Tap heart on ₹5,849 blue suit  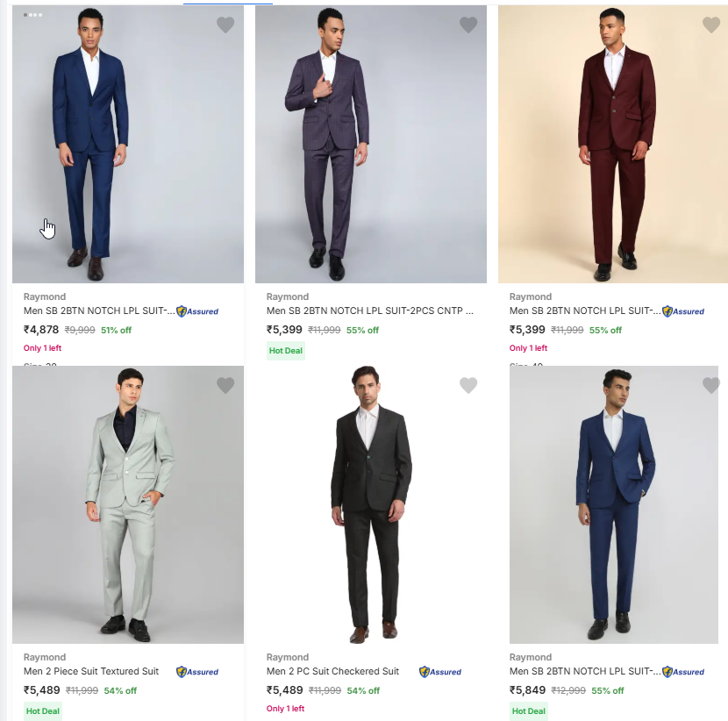[x=711, y=385]
